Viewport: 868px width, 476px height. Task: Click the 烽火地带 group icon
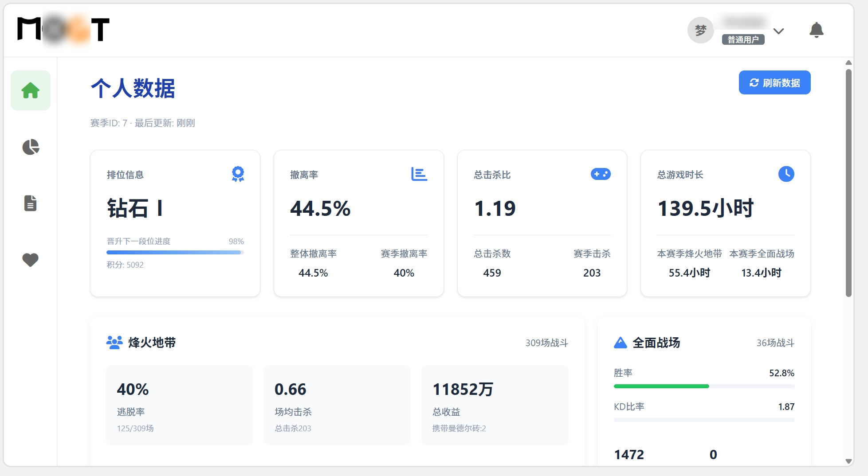pos(114,343)
